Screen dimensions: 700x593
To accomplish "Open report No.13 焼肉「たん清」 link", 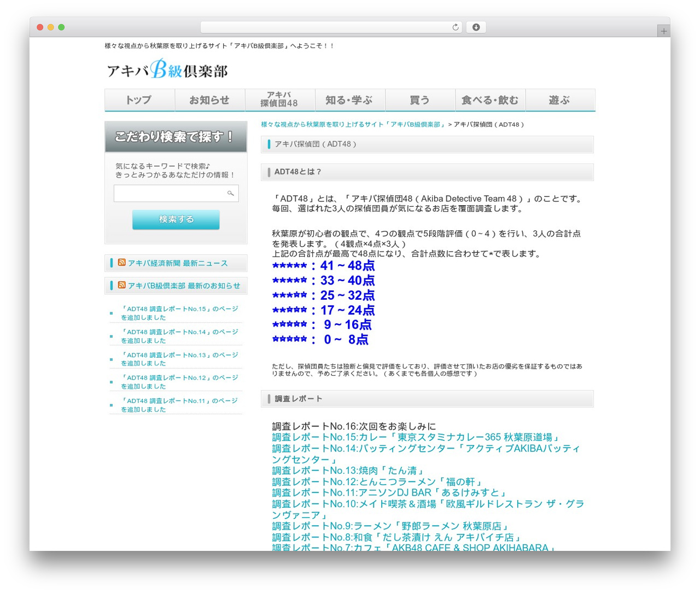I will pyautogui.click(x=348, y=470).
